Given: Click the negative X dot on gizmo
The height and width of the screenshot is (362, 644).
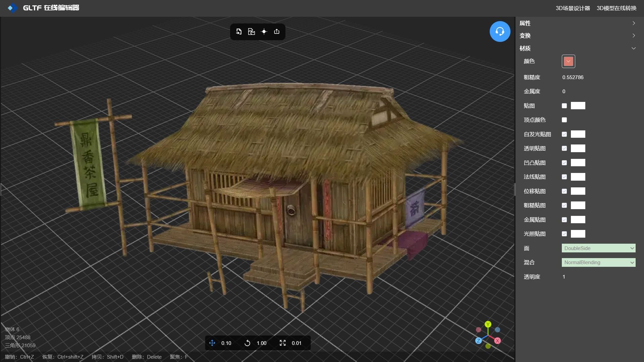Looking at the screenshot, I should 479,330.
